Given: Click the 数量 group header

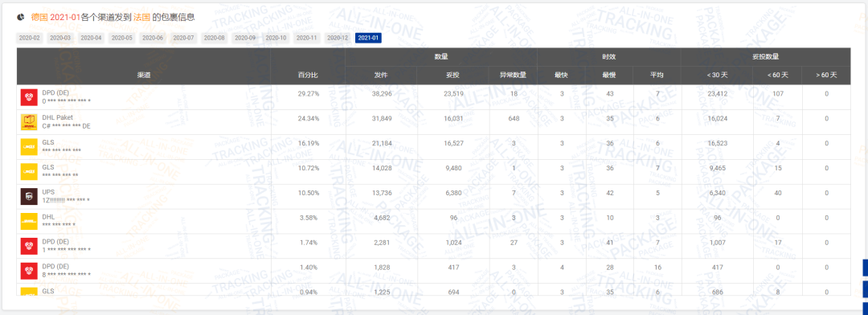Looking at the screenshot, I should (441, 56).
